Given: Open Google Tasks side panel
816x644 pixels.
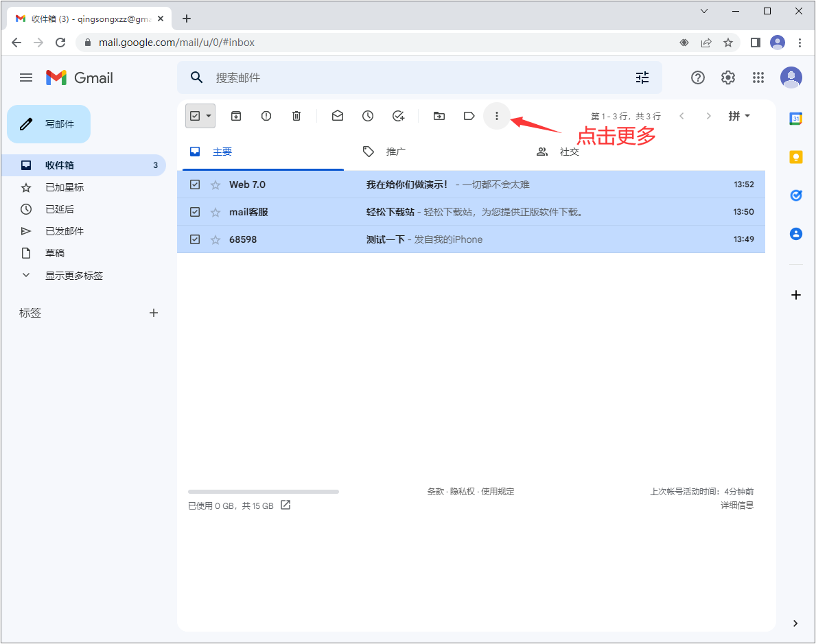Looking at the screenshot, I should tap(795, 195).
